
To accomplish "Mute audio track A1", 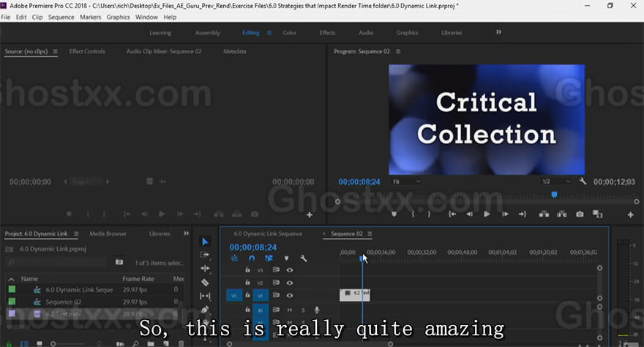I will pos(290,310).
